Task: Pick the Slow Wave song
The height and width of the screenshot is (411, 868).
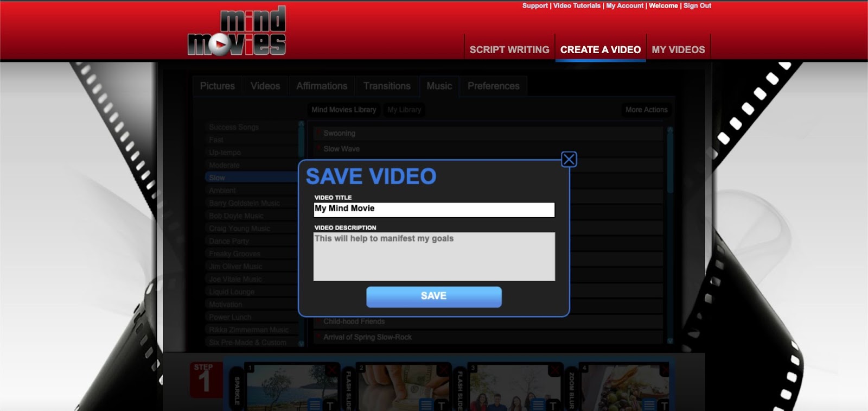Action: click(x=488, y=149)
